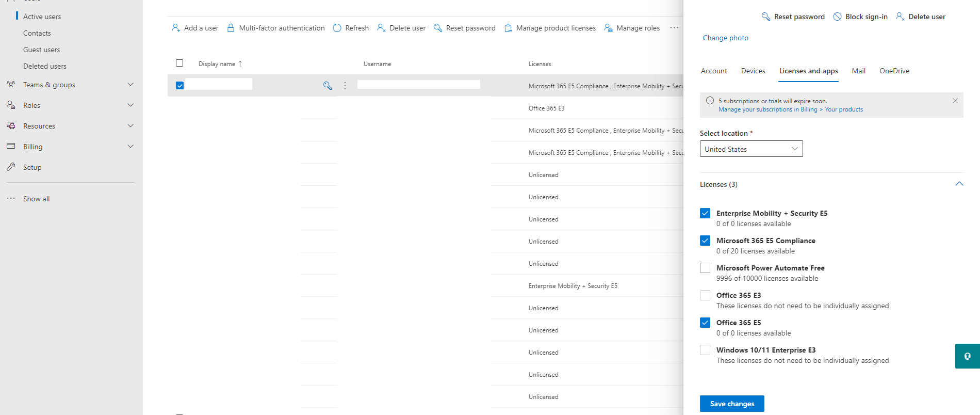The width and height of the screenshot is (980, 415).
Task: Switch to Devices tab
Action: point(753,71)
